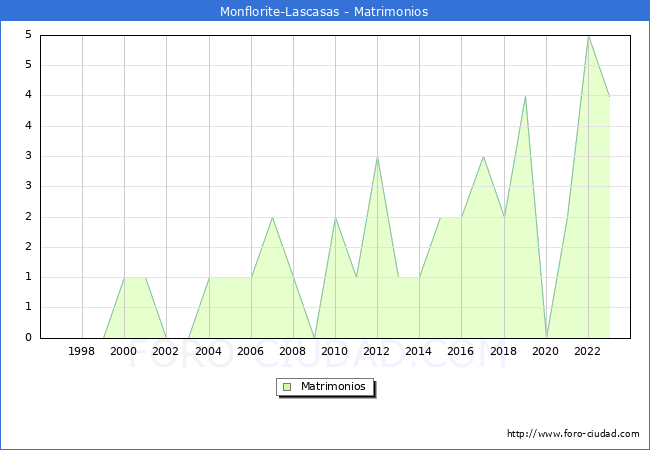Click the green Matrimonios legend swatch
The height and width of the screenshot is (450, 650).
pyautogui.click(x=287, y=386)
